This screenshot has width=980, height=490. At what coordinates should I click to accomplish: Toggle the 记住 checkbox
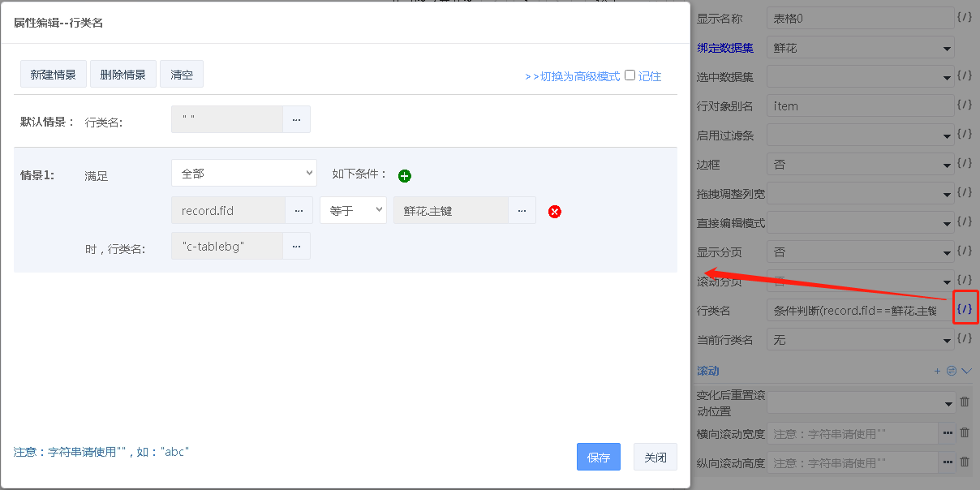(x=630, y=75)
